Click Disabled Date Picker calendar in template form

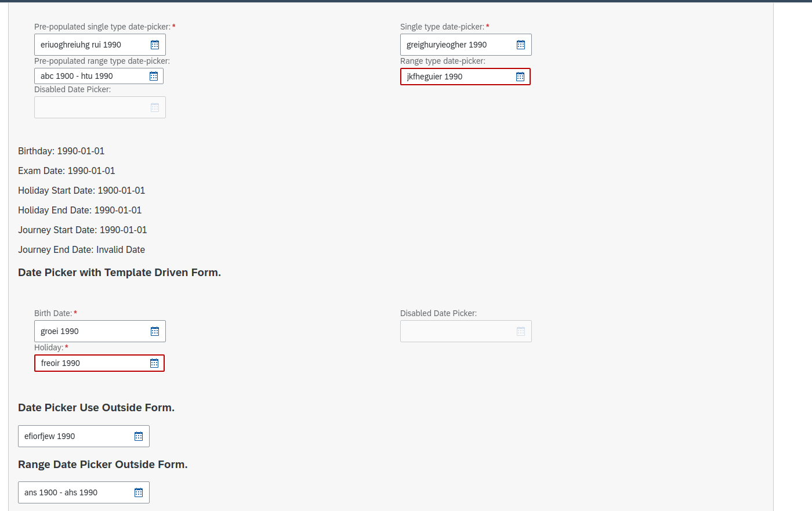click(520, 331)
